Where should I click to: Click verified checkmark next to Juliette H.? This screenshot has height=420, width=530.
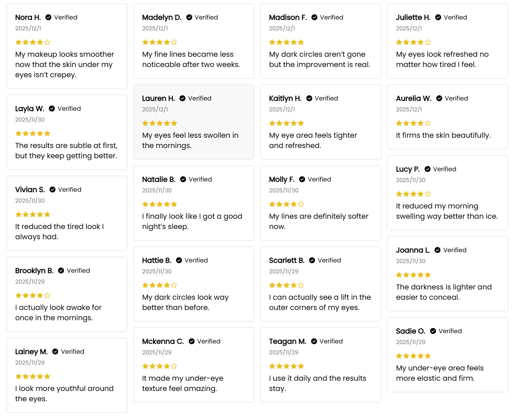point(438,17)
